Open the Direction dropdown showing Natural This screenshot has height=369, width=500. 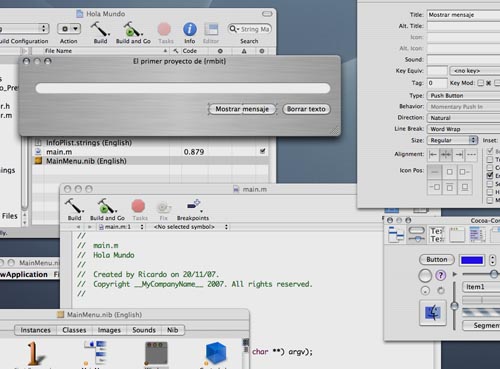463,118
